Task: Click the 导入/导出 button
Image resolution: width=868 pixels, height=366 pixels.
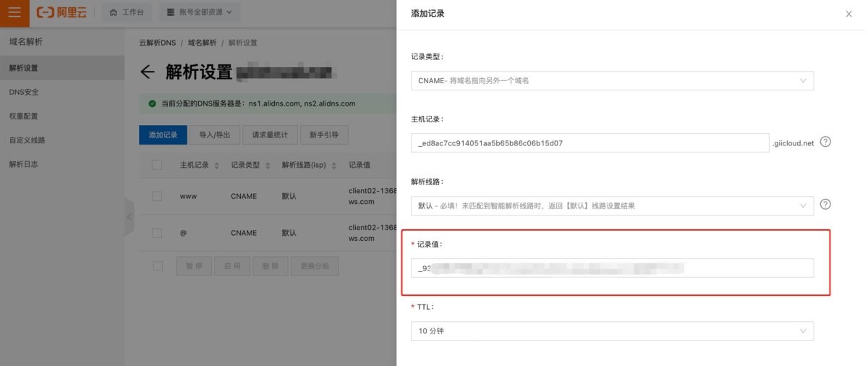Action: [215, 135]
